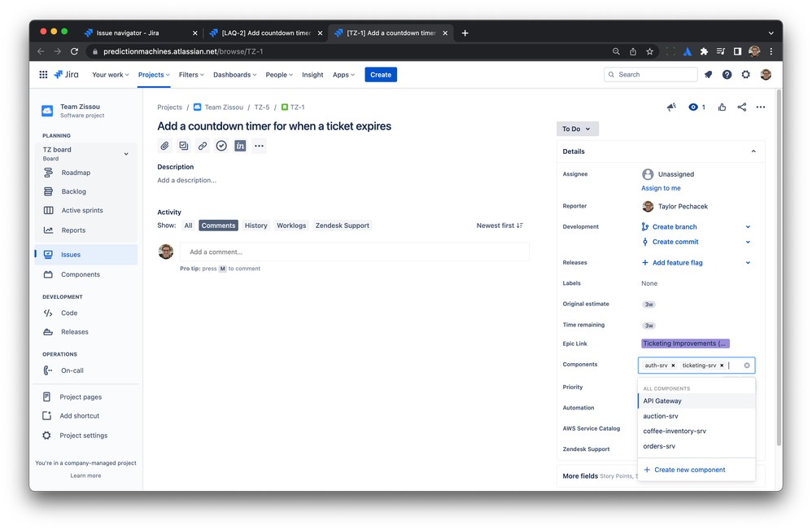Image resolution: width=812 pixels, height=530 pixels.
Task: Switch to the Issue navigator browser tab
Action: [x=139, y=33]
